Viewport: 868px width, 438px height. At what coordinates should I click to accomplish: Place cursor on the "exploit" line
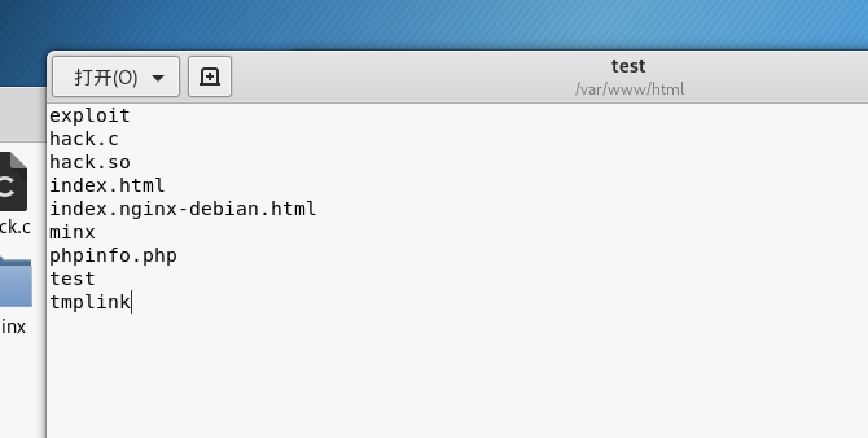90,116
